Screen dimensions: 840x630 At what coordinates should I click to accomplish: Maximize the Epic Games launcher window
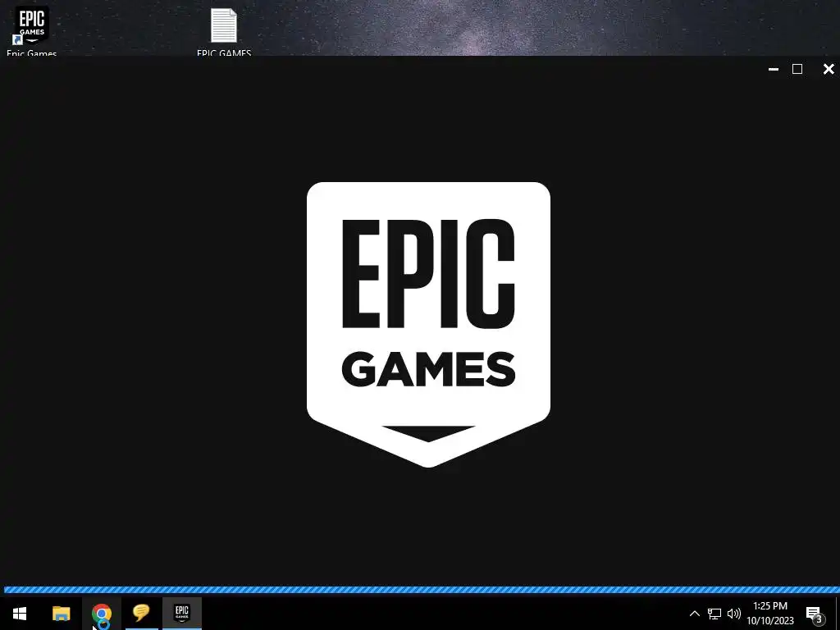tap(797, 69)
